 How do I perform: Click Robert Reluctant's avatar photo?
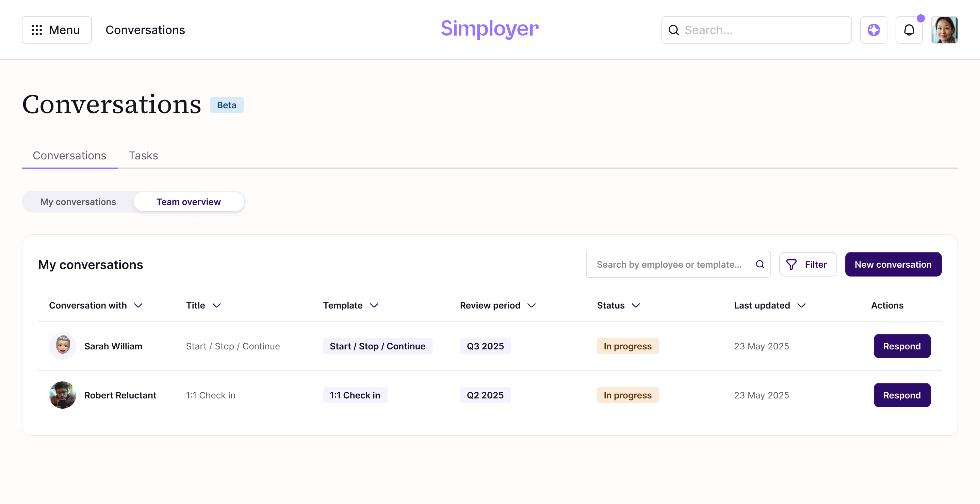click(62, 395)
